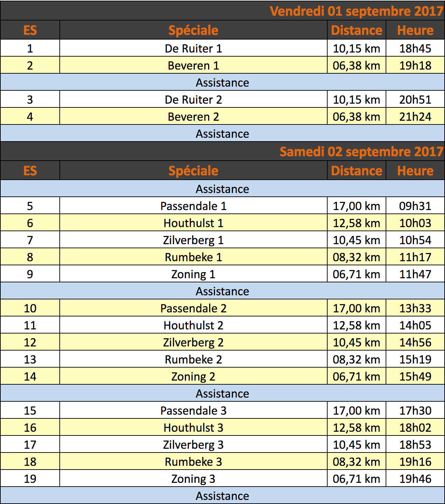Screen dimensions: 445x504
Task: Click the 12,58 km distance for Houthulst 1
Action: (357, 223)
